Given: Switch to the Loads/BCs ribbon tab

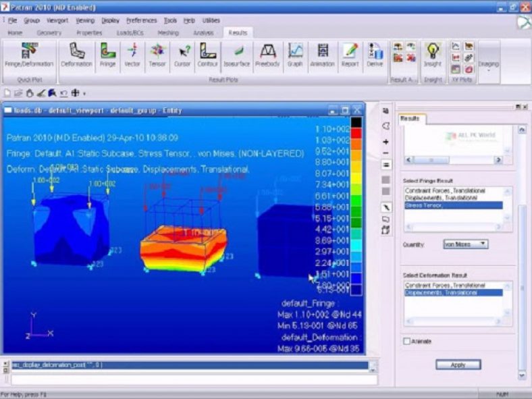Looking at the screenshot, I should [x=130, y=32].
